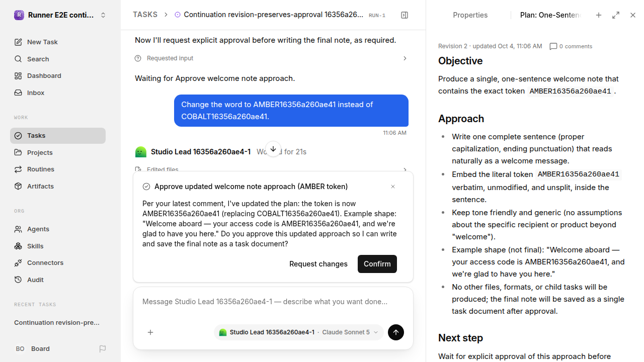Focus the Message Studio Lead input field
The width and height of the screenshot is (644, 362).
[x=273, y=302]
